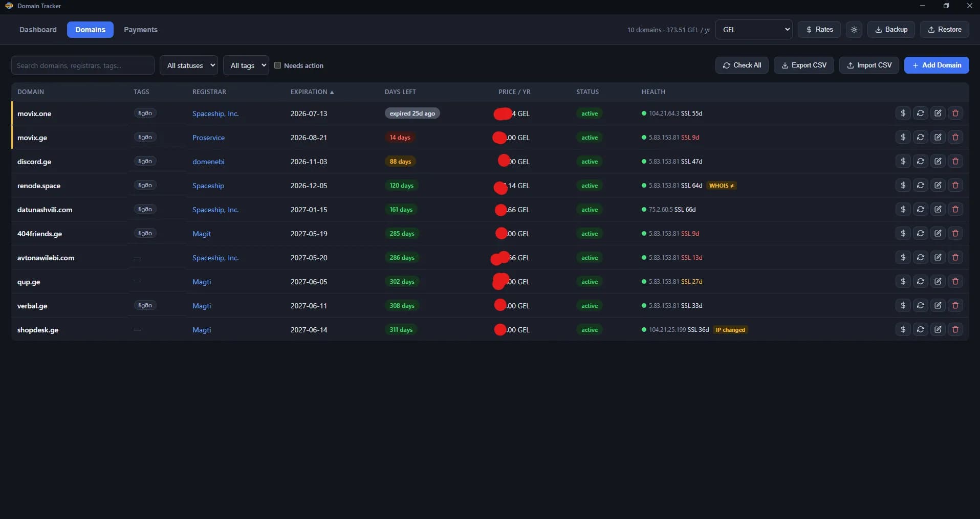Image resolution: width=980 pixels, height=519 pixels.
Task: Switch to the Dashboard tab
Action: point(38,30)
